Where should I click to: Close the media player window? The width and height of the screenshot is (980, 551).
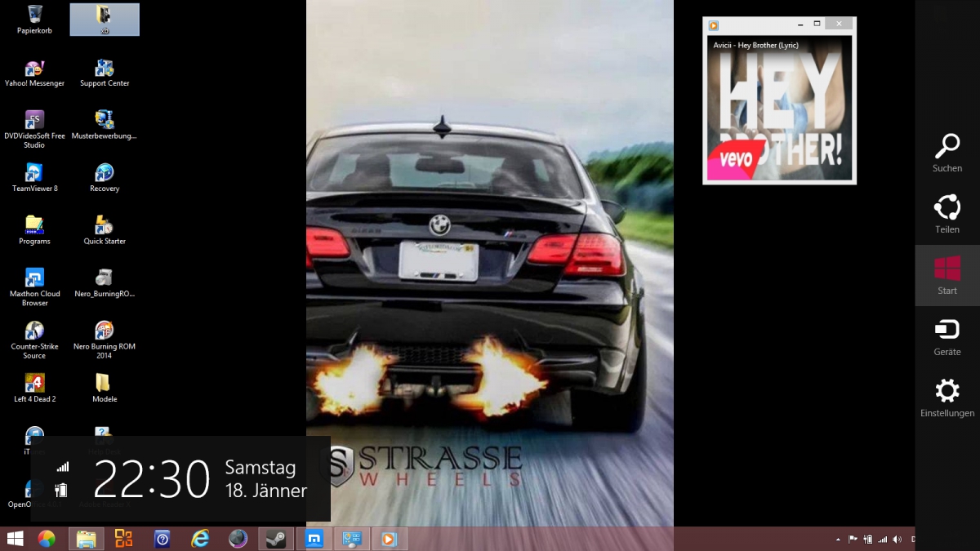pos(839,24)
